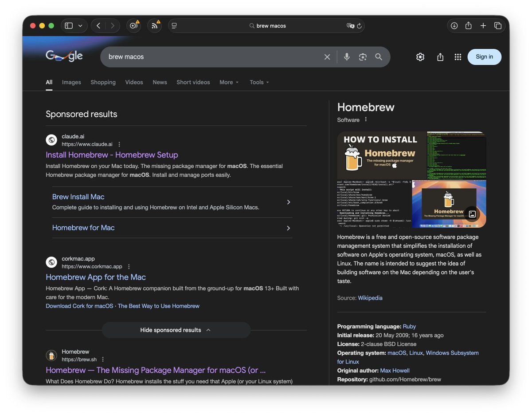The height and width of the screenshot is (415, 532).
Task: Clear the search query with X icon
Action: (327, 57)
